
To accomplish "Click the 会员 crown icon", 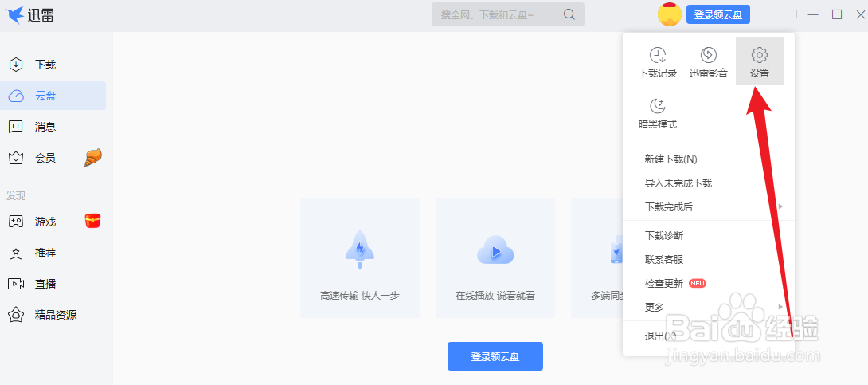I will pyautogui.click(x=16, y=159).
